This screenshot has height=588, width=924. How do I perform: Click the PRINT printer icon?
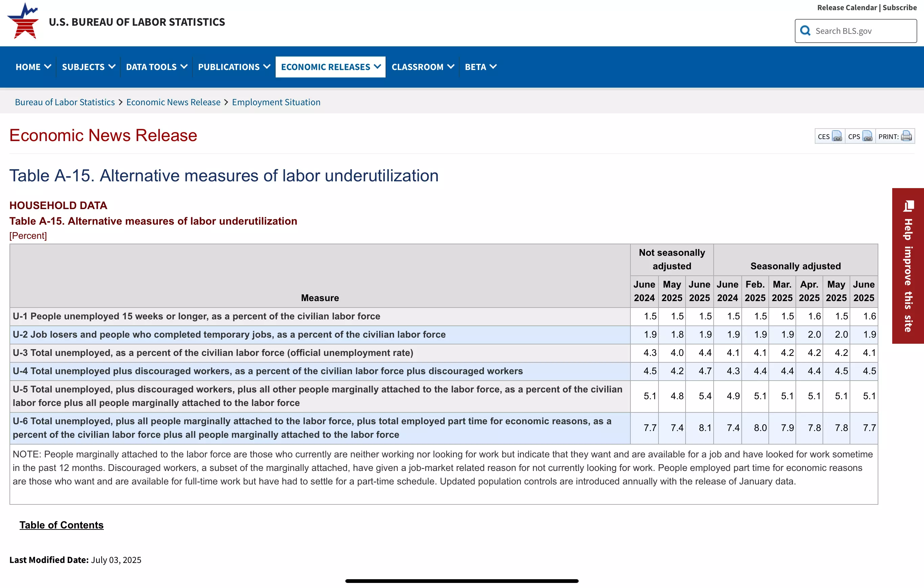point(906,136)
